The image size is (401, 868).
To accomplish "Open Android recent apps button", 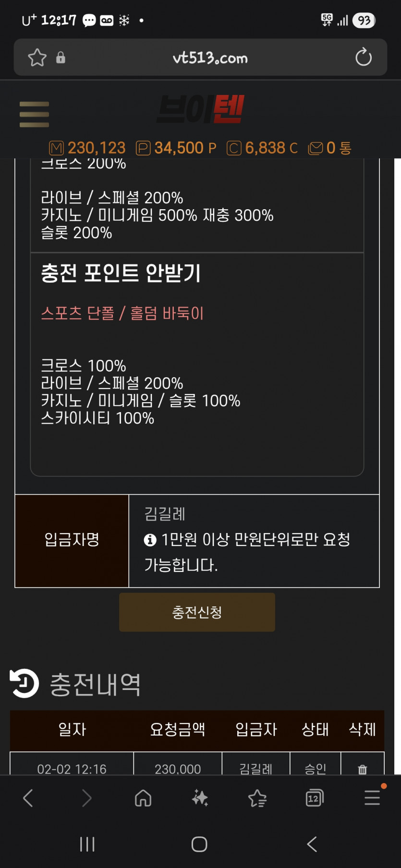I will (x=87, y=844).
